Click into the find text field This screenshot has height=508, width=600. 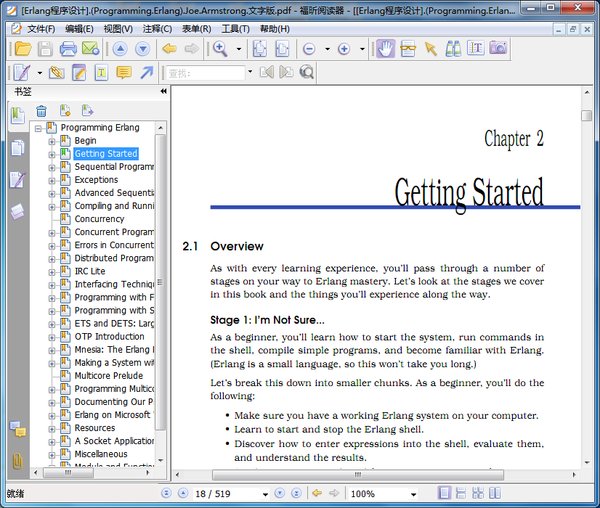[205, 73]
